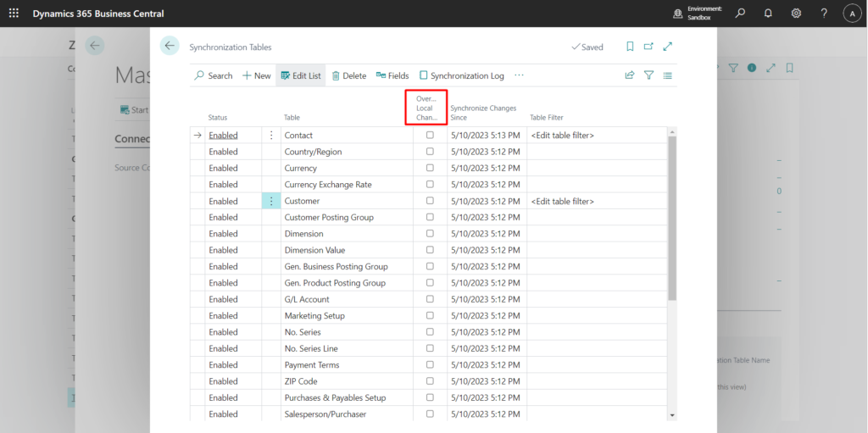Create a New synchronization table
Image resolution: width=868 pixels, height=433 pixels.
[256, 75]
